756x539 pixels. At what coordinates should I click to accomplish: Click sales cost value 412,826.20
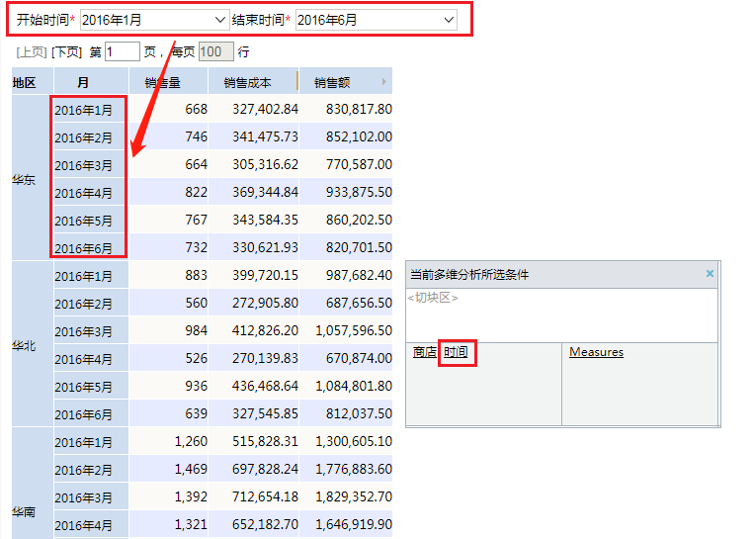(x=265, y=330)
